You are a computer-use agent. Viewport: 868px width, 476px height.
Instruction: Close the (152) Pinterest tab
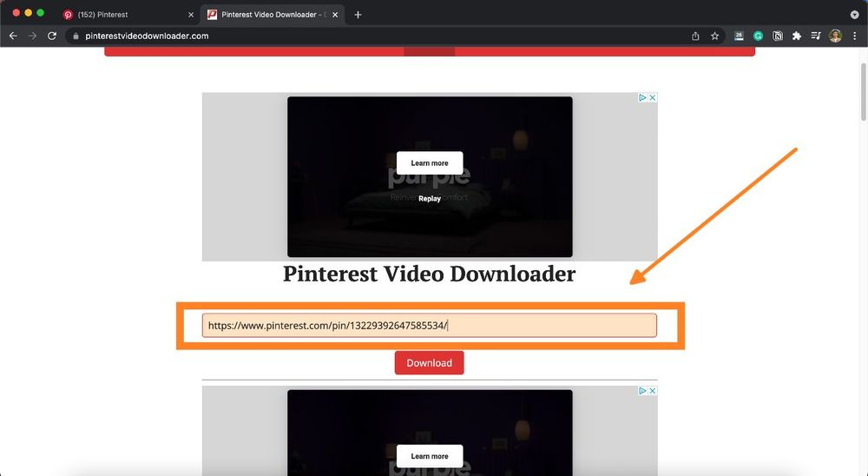[x=191, y=15]
